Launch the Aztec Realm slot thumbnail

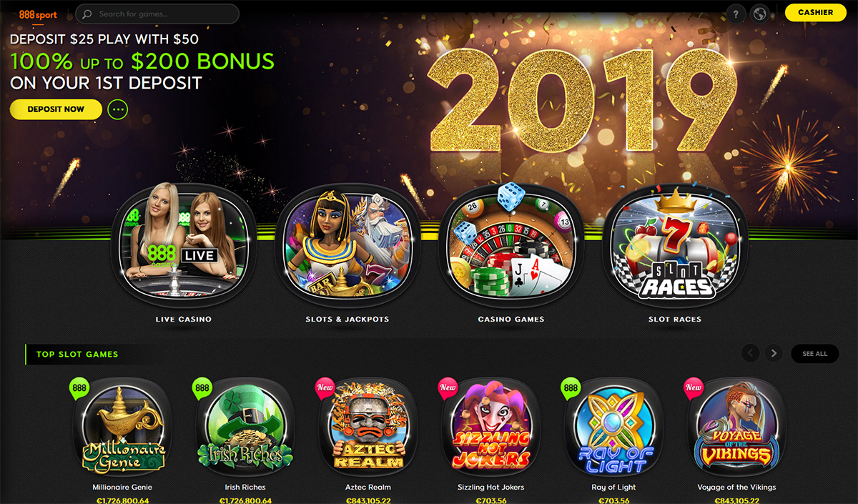point(369,429)
